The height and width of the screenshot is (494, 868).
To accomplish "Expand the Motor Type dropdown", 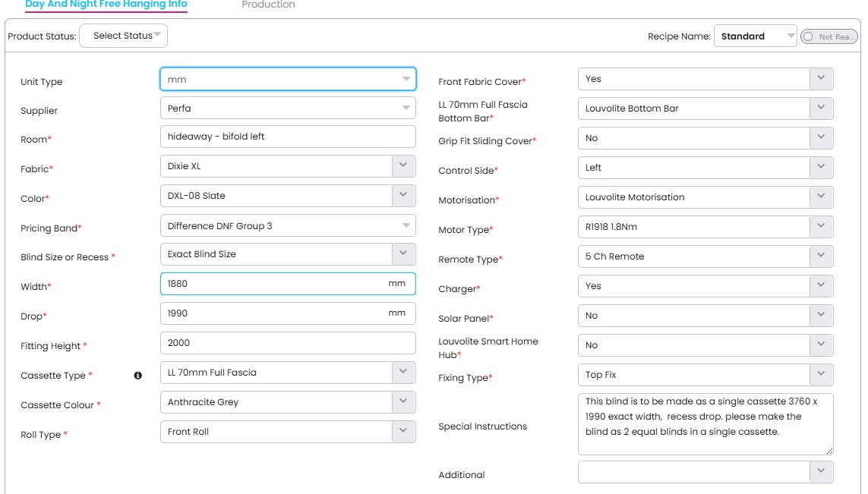I will pyautogui.click(x=821, y=226).
